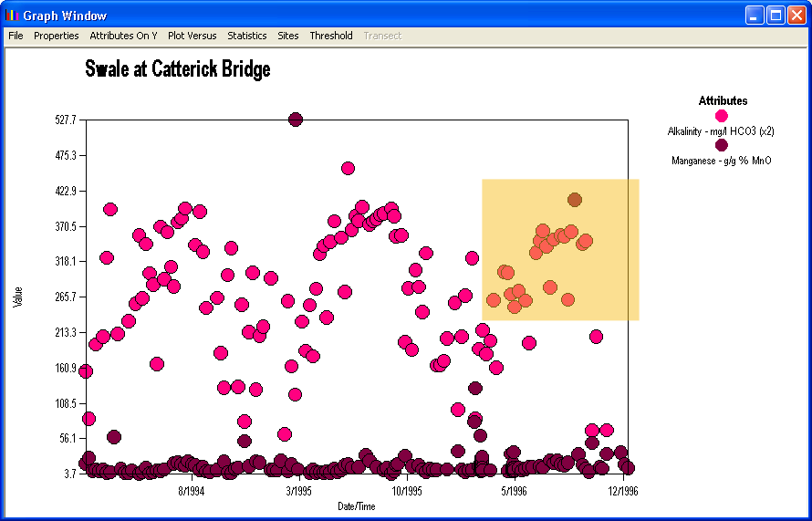
Task: Click the 318.1 y-axis value
Action: tap(66, 262)
